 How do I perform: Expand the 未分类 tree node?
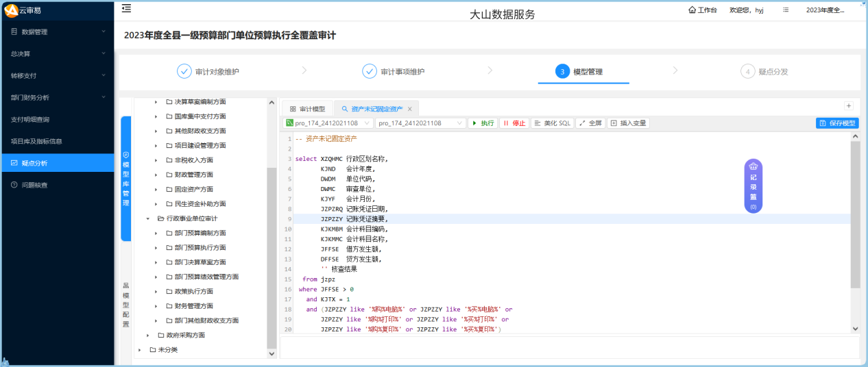(x=139, y=350)
